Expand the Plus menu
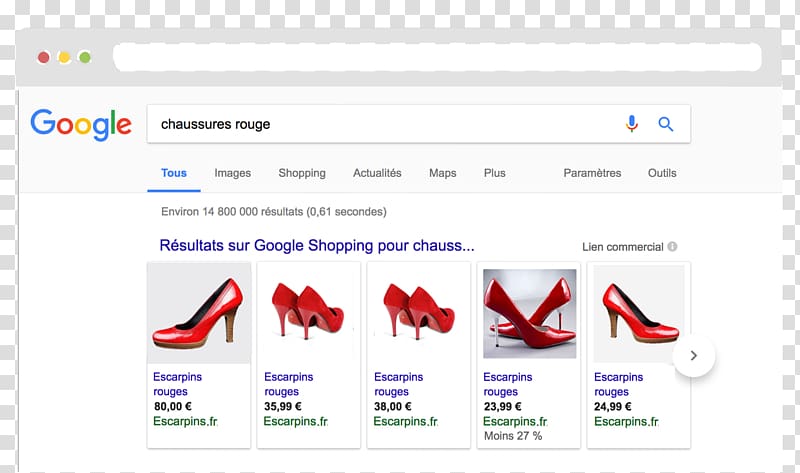The image size is (800, 473). pos(494,173)
